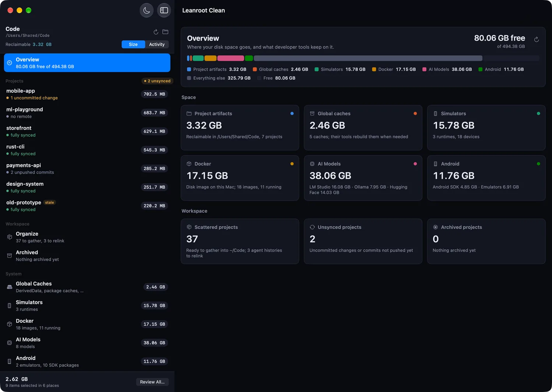Click AI Models chip icon in sidebar
Viewport: 552px width, 392px height.
click(x=10, y=343)
